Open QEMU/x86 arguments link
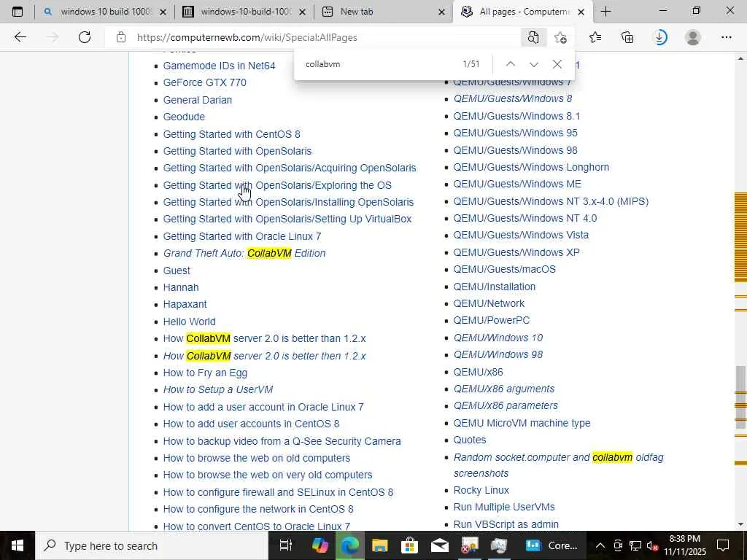Screen dimensions: 747x560 point(504,389)
